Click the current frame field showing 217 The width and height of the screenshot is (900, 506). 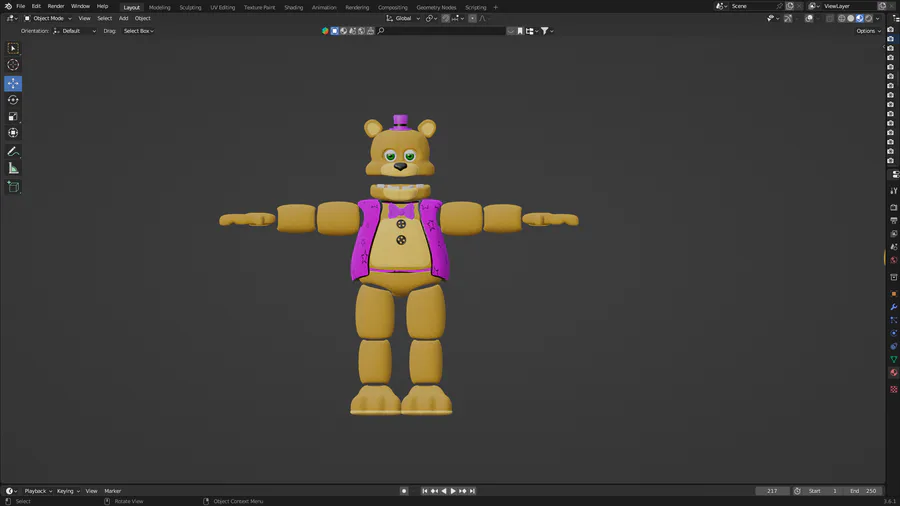tap(773, 491)
